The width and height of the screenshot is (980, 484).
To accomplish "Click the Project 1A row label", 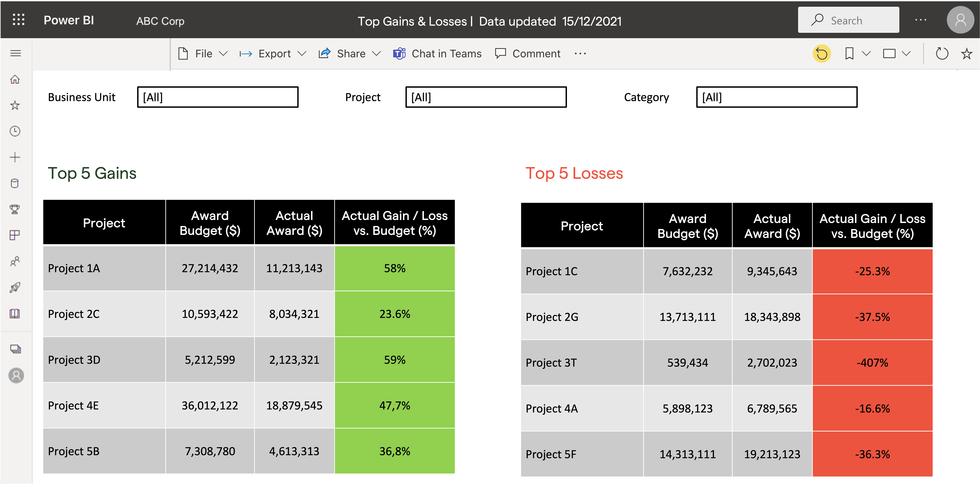I will [74, 268].
